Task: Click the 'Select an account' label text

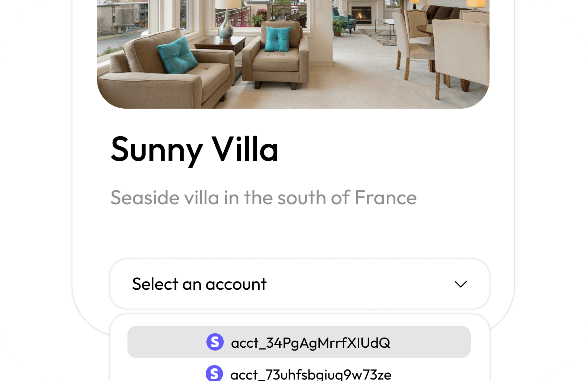Action: pos(199,284)
